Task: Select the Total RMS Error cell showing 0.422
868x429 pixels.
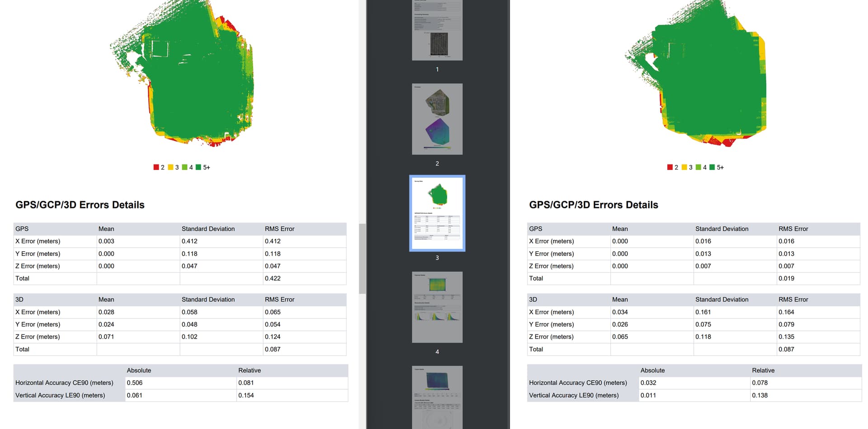Action: [272, 278]
